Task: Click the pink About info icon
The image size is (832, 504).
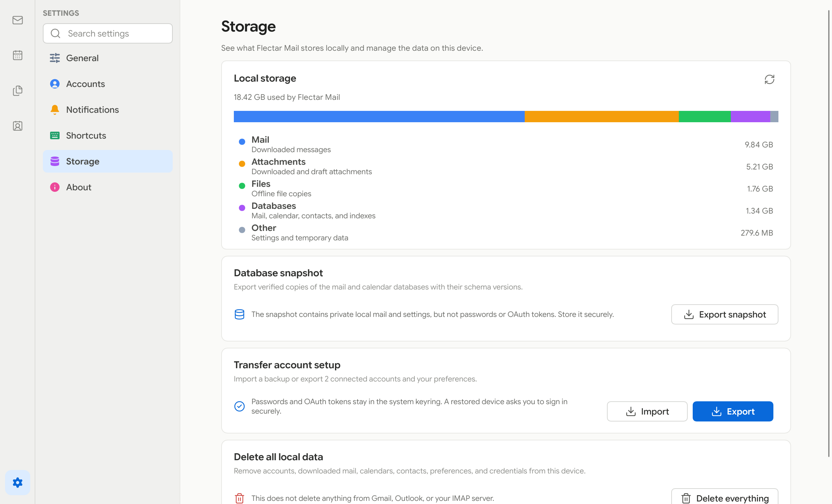Action: pos(55,187)
